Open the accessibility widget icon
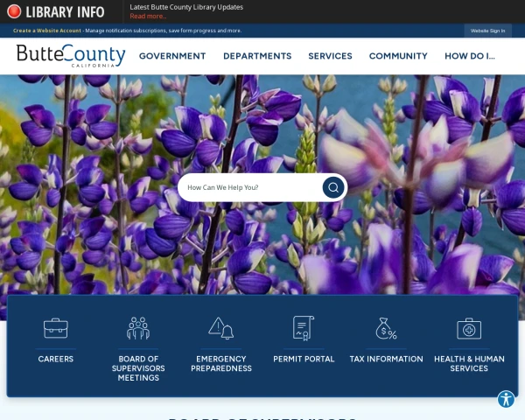 (x=506, y=399)
